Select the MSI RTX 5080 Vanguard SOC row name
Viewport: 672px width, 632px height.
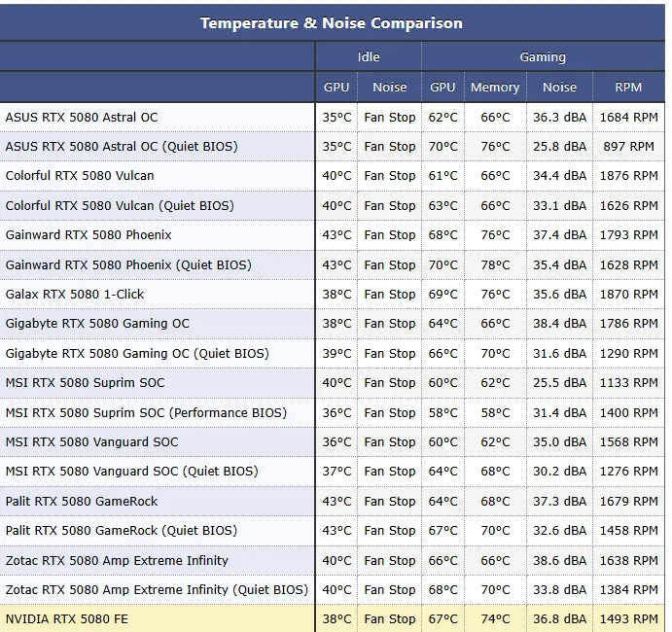91,441
